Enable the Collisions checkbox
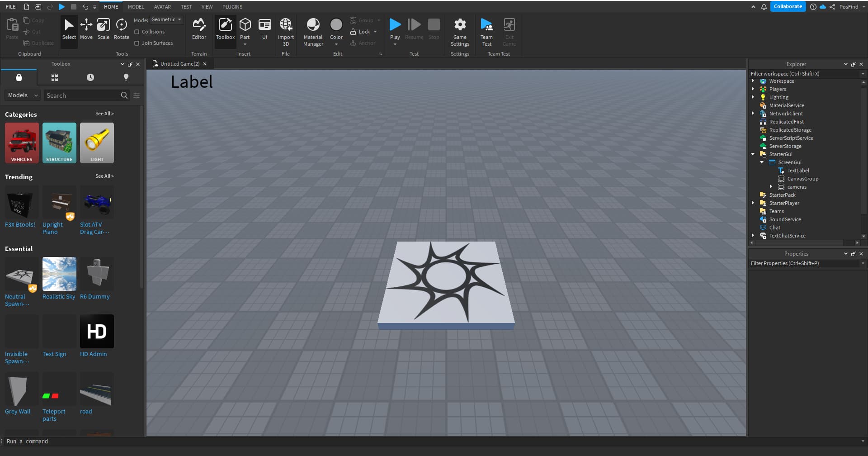This screenshot has width=868, height=456. coord(137,32)
